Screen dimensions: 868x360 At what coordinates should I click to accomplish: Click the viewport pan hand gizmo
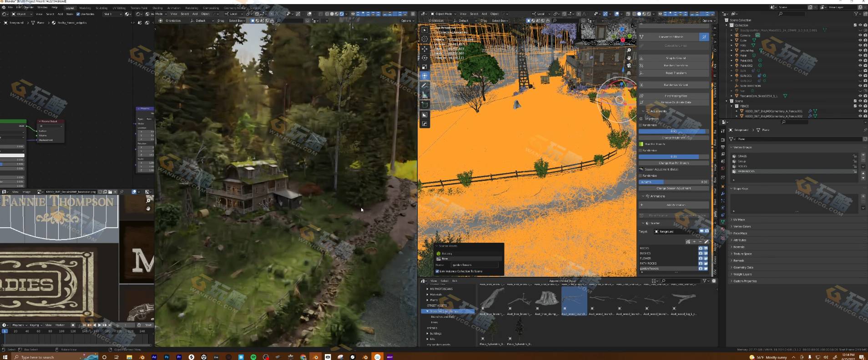click(x=629, y=58)
